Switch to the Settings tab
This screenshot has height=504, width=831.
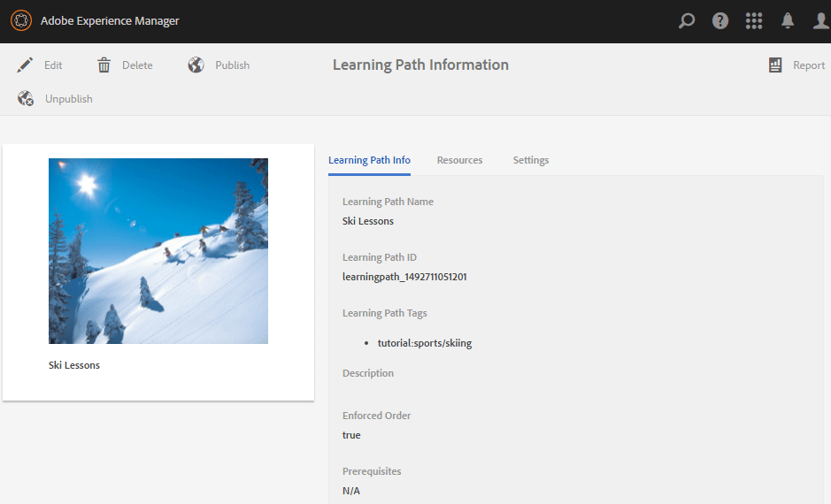(x=530, y=160)
